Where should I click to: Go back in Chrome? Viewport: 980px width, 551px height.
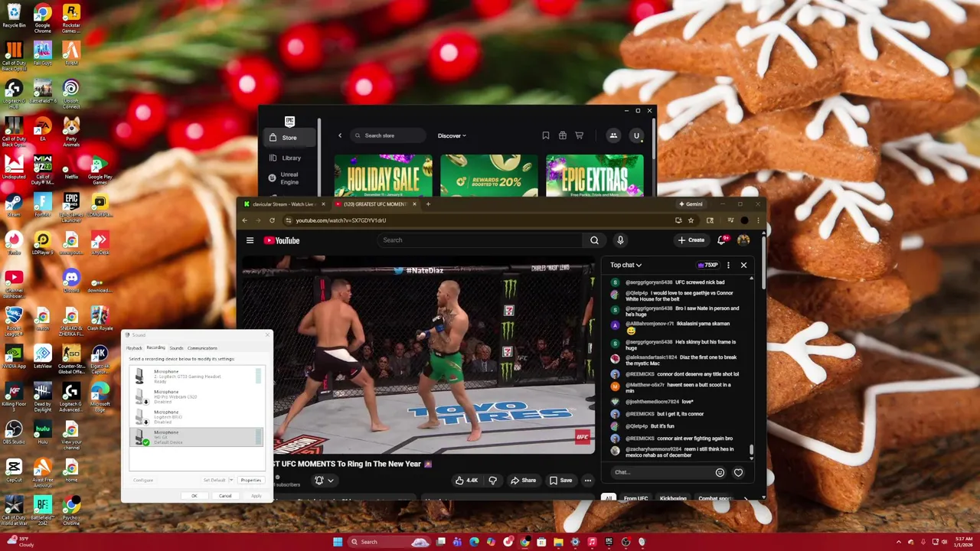tap(244, 220)
